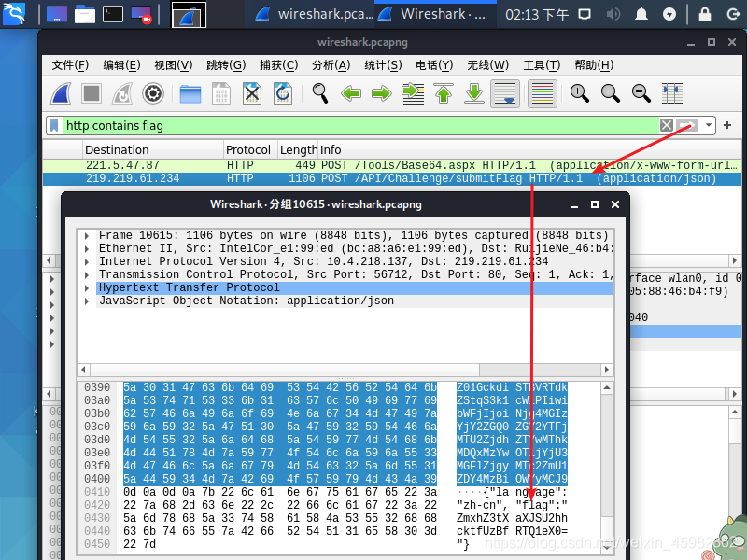Sort by the Info column header
Image resolution: width=747 pixels, height=560 pixels.
[x=529, y=150]
